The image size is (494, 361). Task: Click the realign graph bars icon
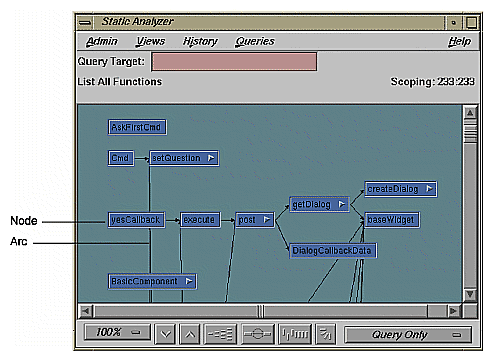coord(295,334)
